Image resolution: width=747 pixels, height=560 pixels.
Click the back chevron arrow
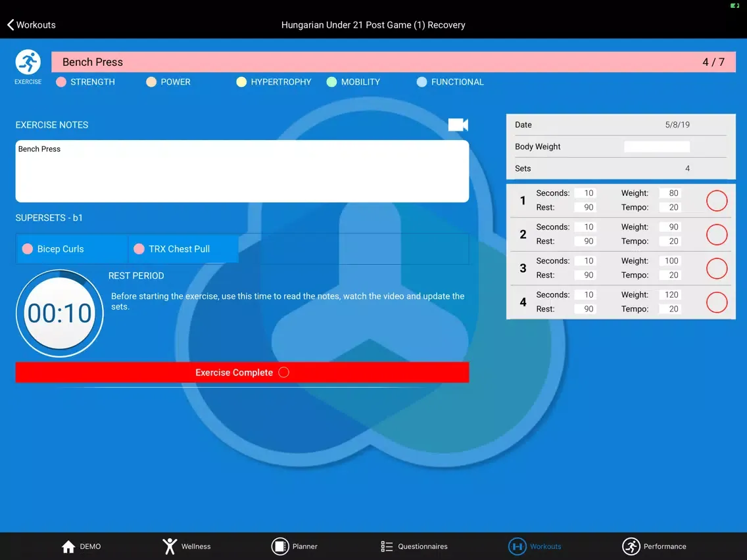[x=11, y=25]
